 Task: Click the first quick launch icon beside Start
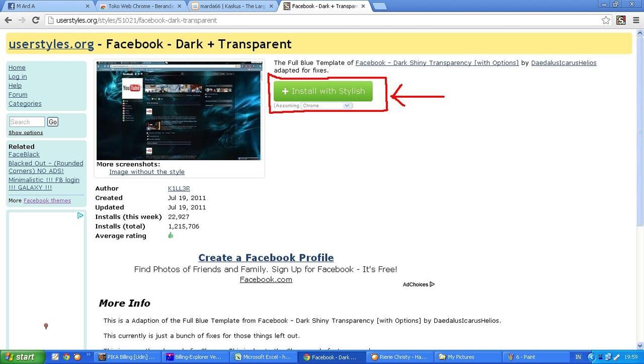point(55,357)
